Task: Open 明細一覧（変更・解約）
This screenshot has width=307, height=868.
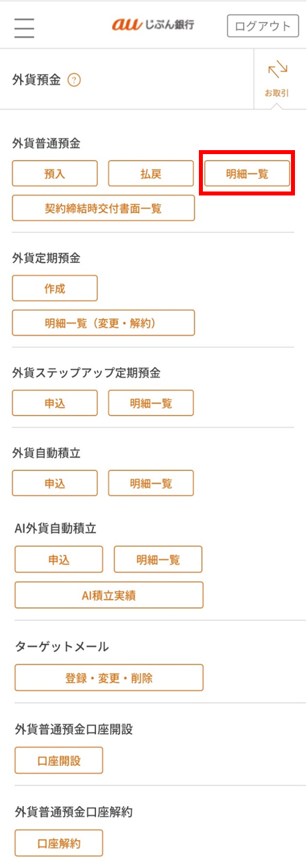Action: tap(103, 323)
